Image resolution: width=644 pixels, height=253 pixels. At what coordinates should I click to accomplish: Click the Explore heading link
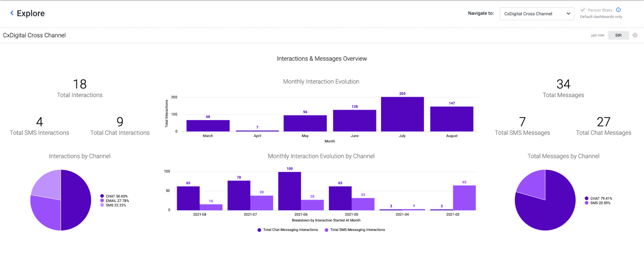tap(31, 13)
